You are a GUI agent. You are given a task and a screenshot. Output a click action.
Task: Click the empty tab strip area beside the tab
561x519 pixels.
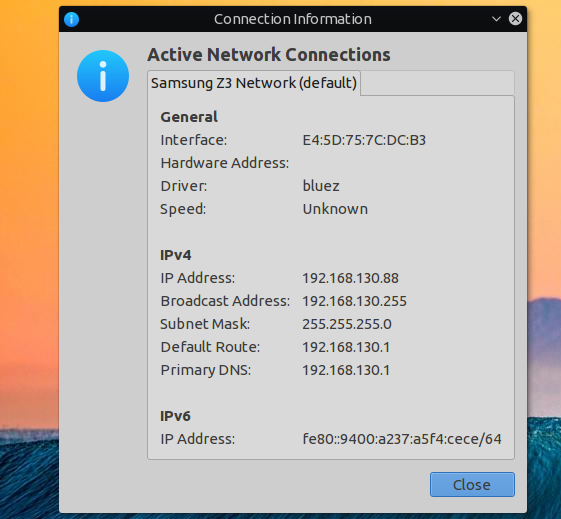pyautogui.click(x=437, y=83)
